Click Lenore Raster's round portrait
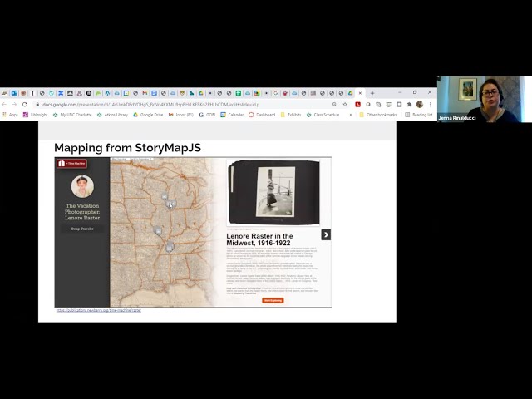 (82, 186)
